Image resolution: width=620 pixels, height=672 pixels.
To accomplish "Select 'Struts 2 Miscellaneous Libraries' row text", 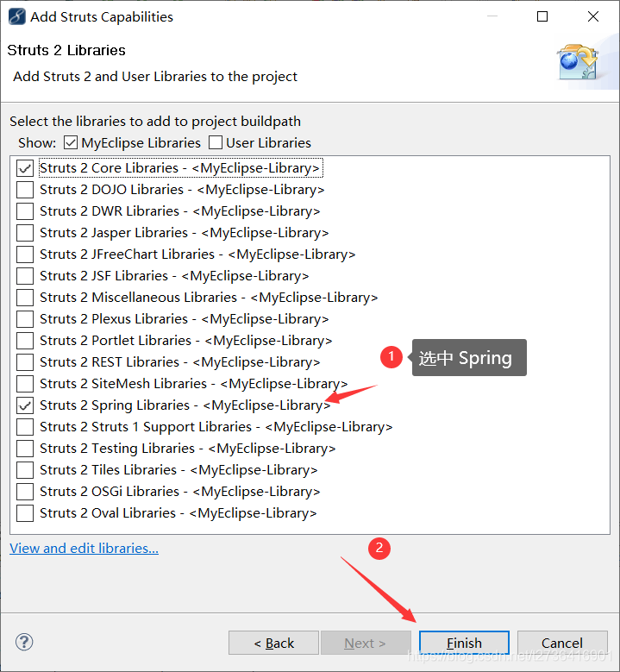I will [x=209, y=298].
